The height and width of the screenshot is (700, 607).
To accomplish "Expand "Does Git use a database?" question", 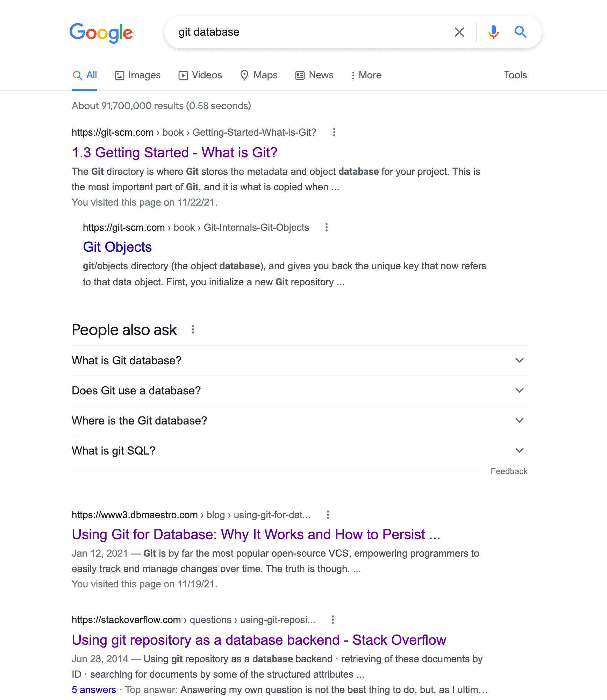I will [x=300, y=391].
